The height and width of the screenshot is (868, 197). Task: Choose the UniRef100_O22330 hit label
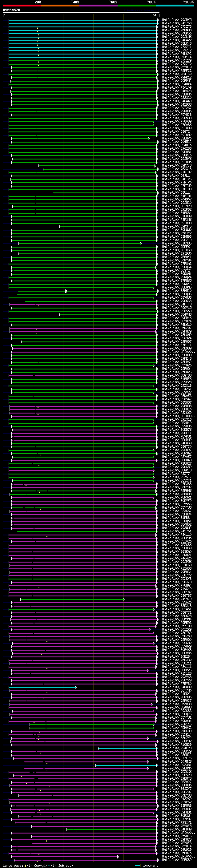[177, 98]
